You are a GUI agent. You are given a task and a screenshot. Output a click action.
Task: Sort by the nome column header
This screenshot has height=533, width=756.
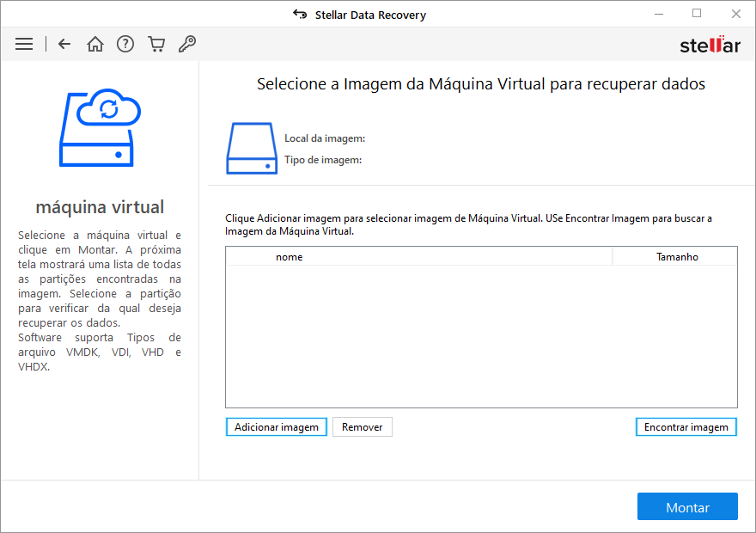tap(419, 256)
